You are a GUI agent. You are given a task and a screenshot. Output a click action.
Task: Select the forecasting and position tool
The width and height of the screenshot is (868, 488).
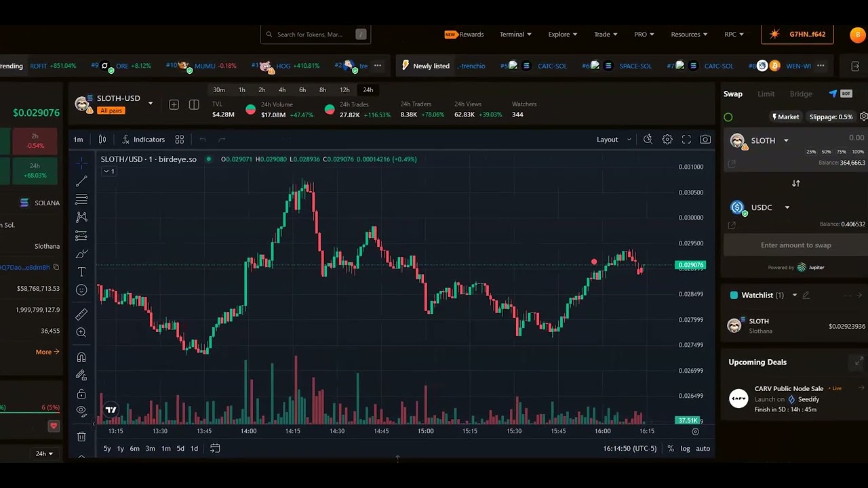81,236
